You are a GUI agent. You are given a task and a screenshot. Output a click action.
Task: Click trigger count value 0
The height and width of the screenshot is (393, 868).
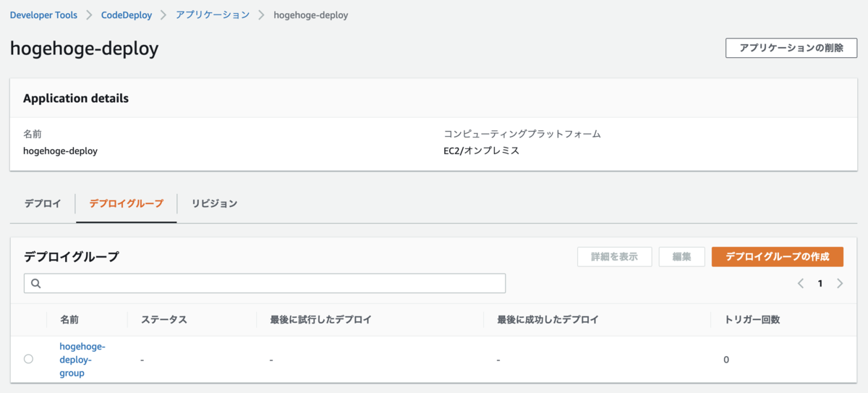(x=727, y=360)
